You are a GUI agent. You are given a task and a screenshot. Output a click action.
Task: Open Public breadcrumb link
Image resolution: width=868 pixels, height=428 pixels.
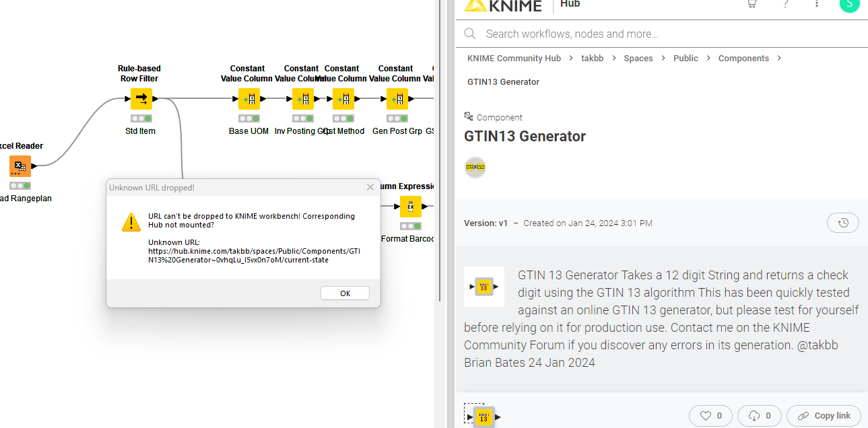pos(686,59)
